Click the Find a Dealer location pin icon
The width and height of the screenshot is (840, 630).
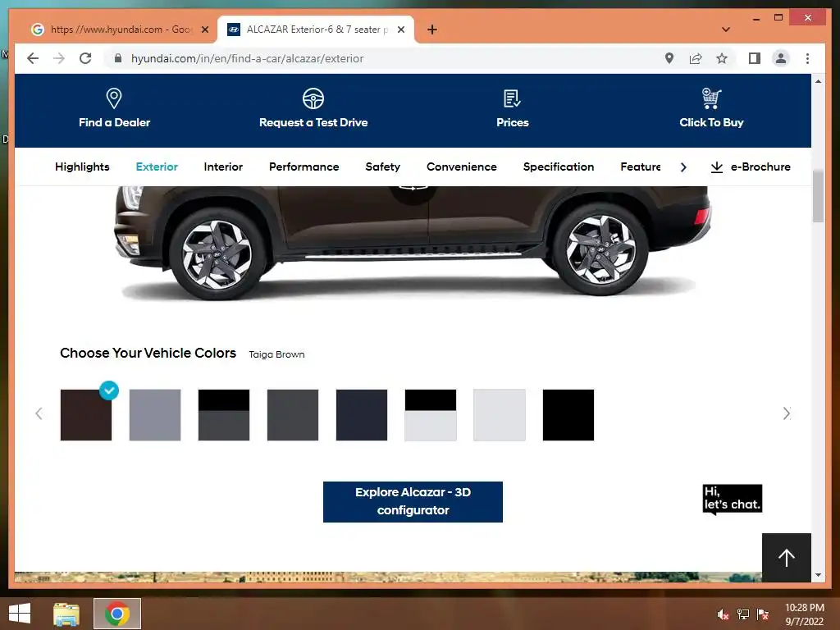(113, 98)
